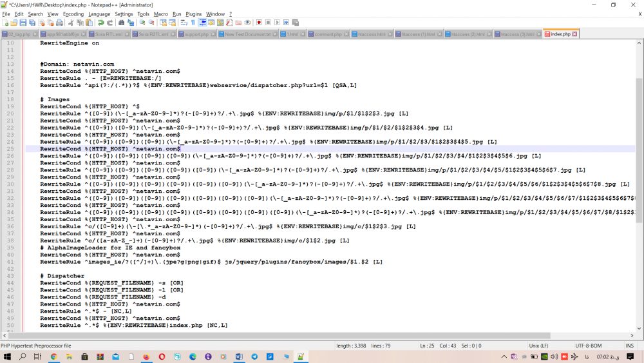
Task: Click the Function List toolbar icon
Action: click(x=230, y=23)
